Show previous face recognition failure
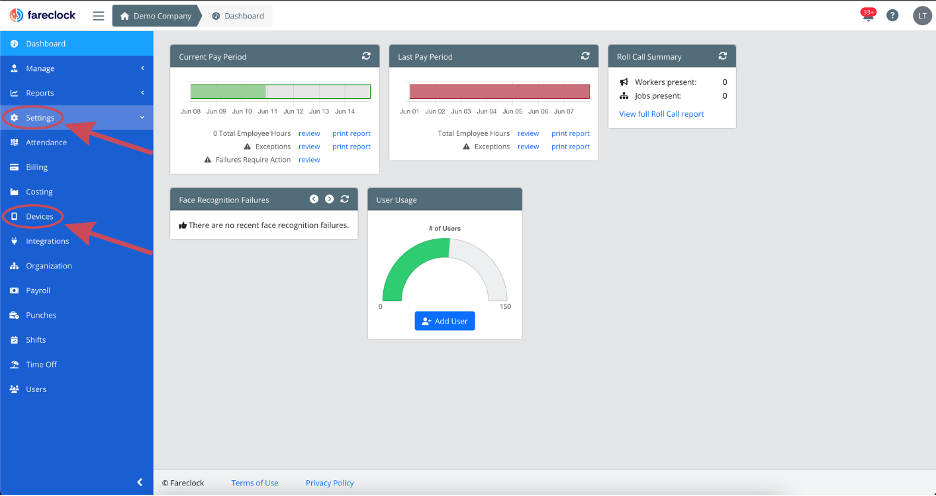Viewport: 936px width, 496px height. pos(314,199)
